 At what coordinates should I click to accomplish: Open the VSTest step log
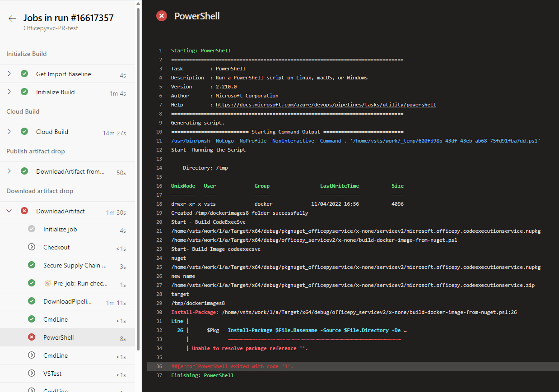point(67,374)
